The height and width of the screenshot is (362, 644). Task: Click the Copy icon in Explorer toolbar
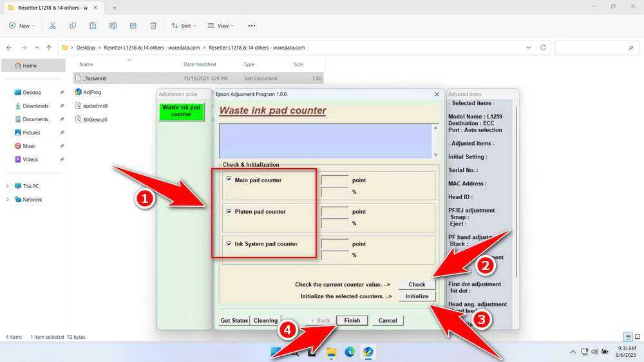[x=73, y=26]
